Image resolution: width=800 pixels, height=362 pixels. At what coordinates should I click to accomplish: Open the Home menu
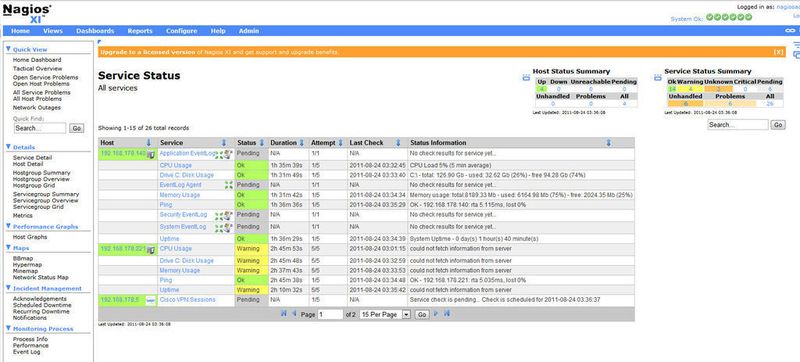[20, 31]
